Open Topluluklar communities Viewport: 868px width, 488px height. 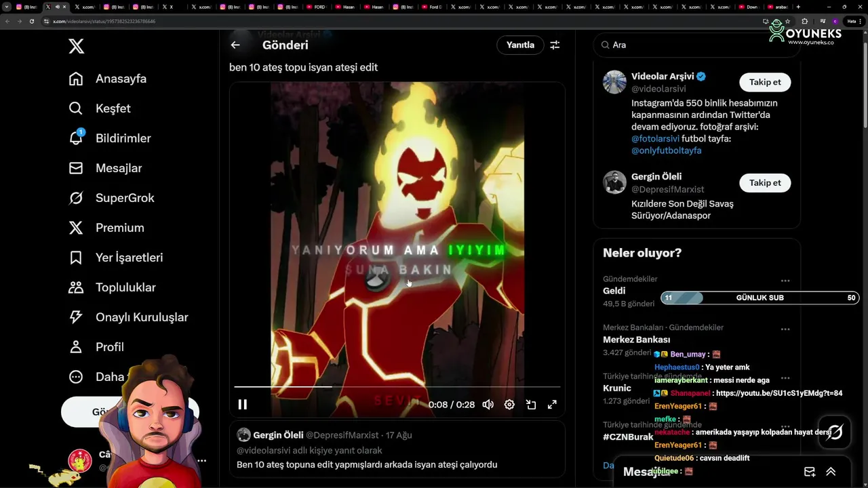[x=113, y=287]
